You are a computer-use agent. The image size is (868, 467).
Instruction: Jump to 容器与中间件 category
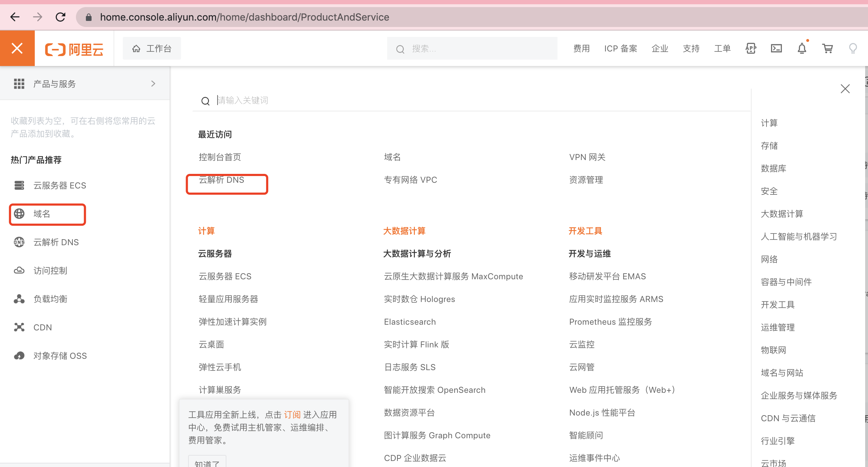pyautogui.click(x=786, y=282)
